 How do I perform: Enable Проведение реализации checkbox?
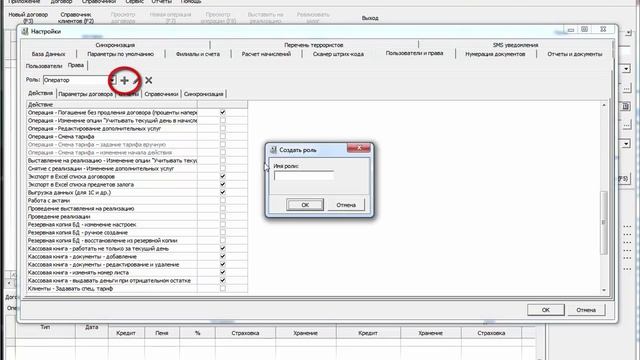pyautogui.click(x=222, y=216)
